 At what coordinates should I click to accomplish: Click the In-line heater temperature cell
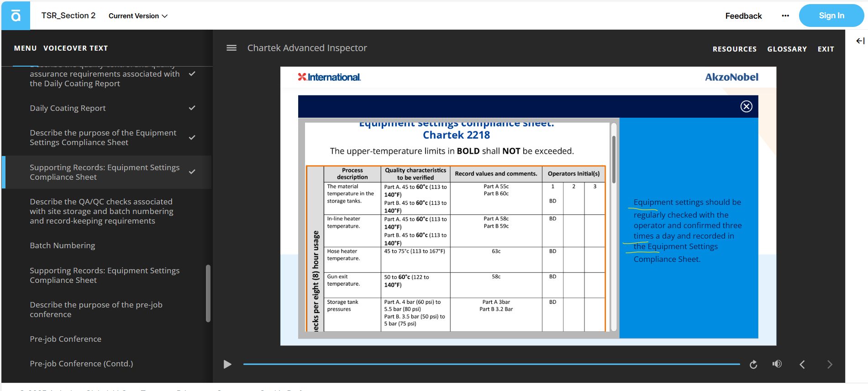pyautogui.click(x=352, y=231)
